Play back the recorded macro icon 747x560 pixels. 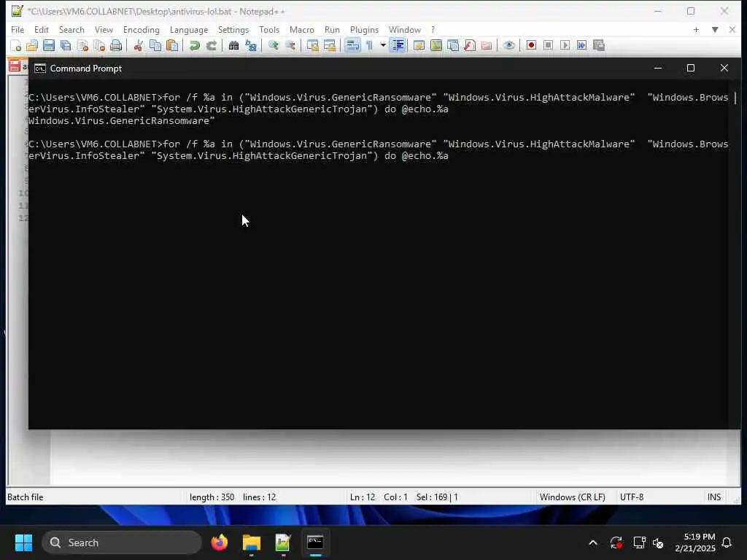coord(565,46)
